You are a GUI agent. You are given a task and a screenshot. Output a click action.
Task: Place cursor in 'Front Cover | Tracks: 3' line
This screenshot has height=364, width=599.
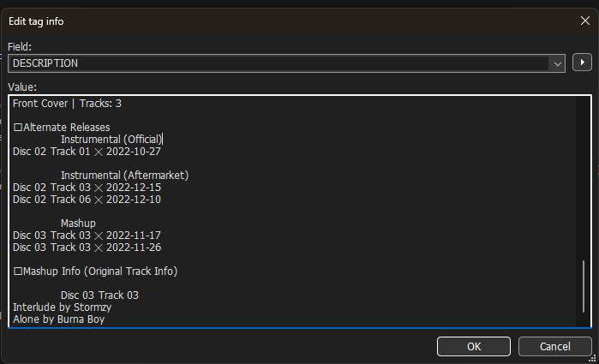(x=67, y=104)
